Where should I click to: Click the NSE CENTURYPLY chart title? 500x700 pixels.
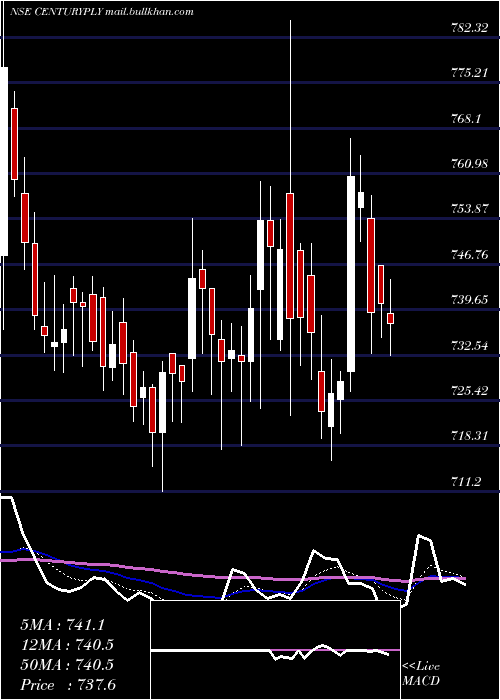(56, 12)
